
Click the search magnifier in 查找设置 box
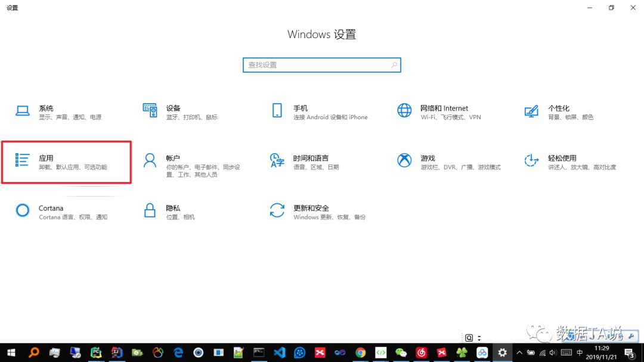point(394,65)
